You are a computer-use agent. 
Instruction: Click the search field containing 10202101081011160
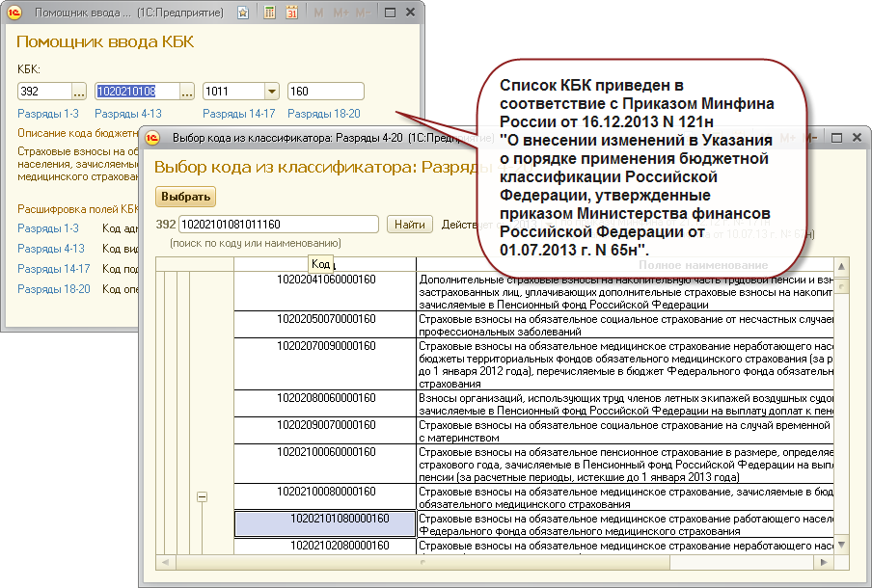pyautogui.click(x=280, y=225)
